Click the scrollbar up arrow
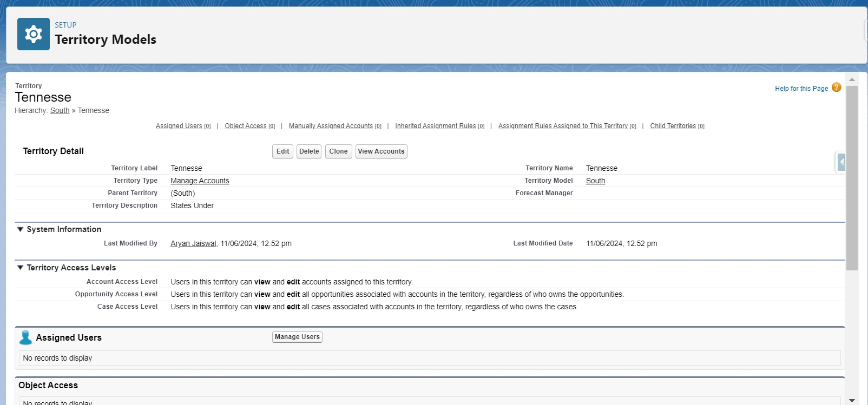This screenshot has height=405, width=868. [852, 79]
